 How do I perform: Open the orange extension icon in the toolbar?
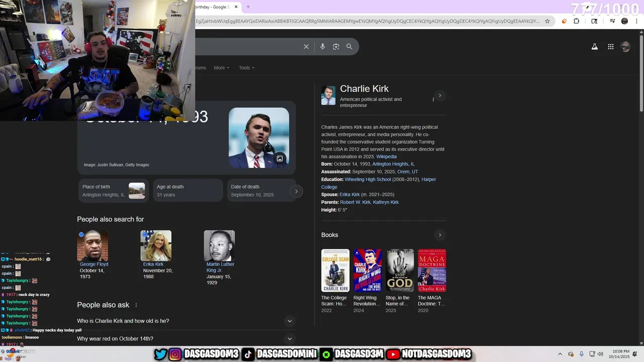564,21
